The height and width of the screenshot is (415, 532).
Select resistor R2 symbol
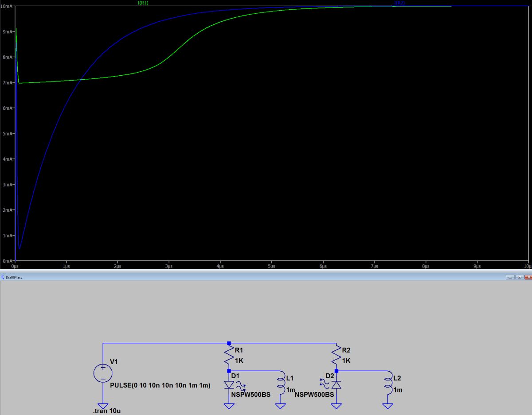coord(336,356)
